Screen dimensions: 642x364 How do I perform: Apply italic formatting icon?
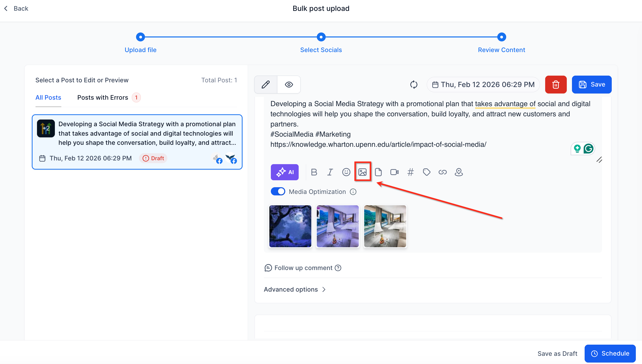[x=330, y=172]
